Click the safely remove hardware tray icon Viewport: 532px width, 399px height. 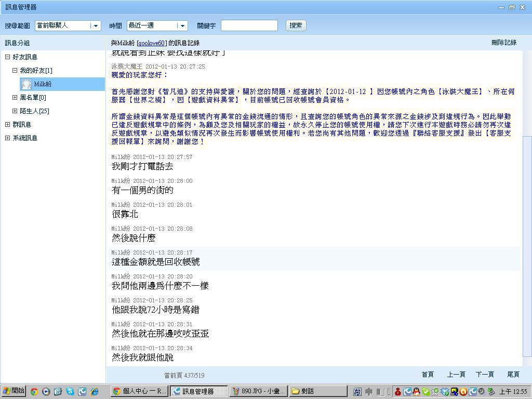click(491, 392)
